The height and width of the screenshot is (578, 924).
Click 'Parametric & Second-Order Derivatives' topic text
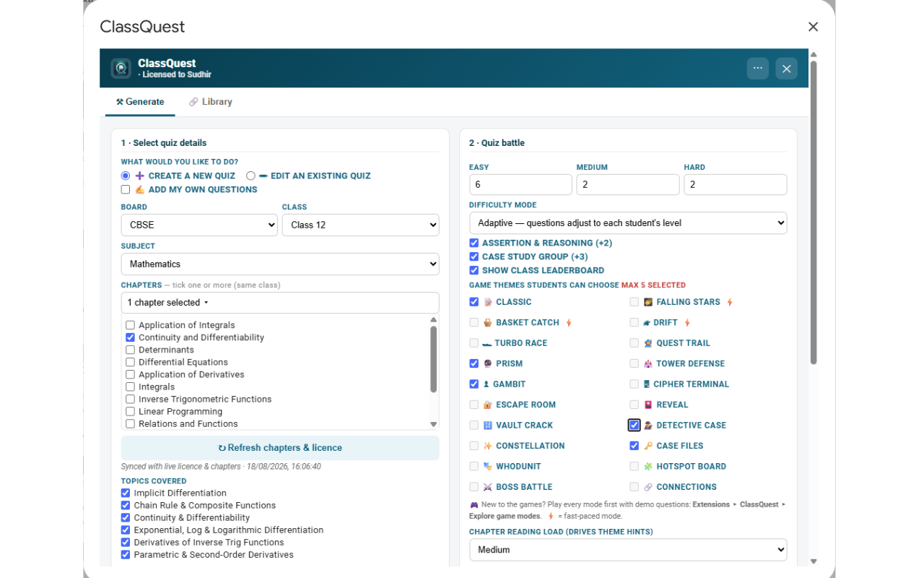point(214,555)
